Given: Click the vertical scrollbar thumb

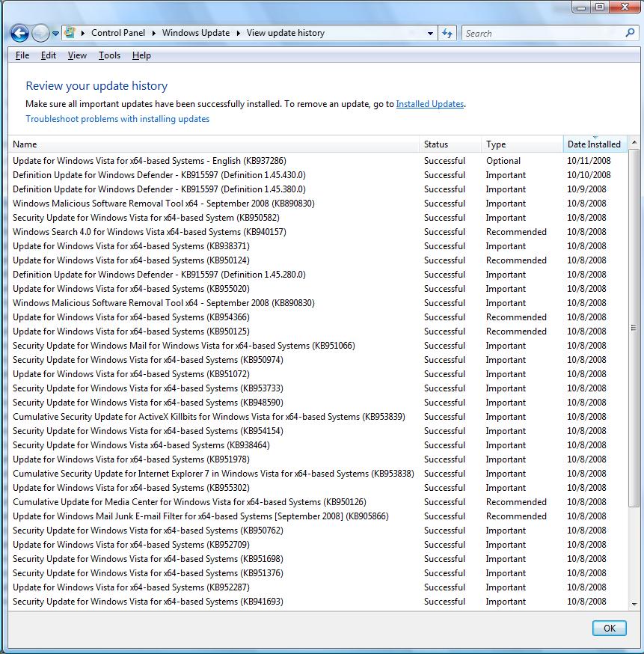Looking at the screenshot, I should click(634, 328).
